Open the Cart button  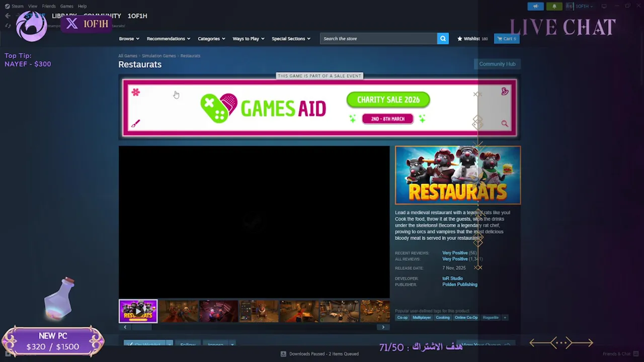pos(507,39)
